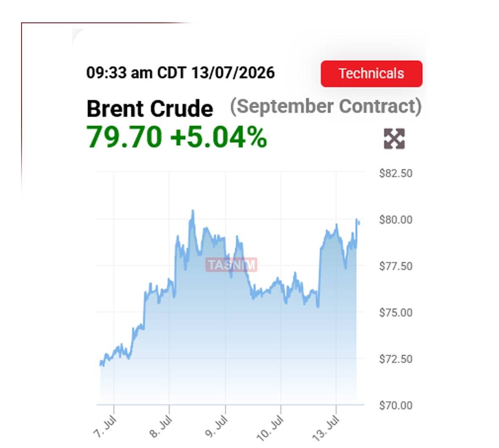Expand chart with fullscreen arrows icon
Screen dimensions: 499x448
coord(394,139)
